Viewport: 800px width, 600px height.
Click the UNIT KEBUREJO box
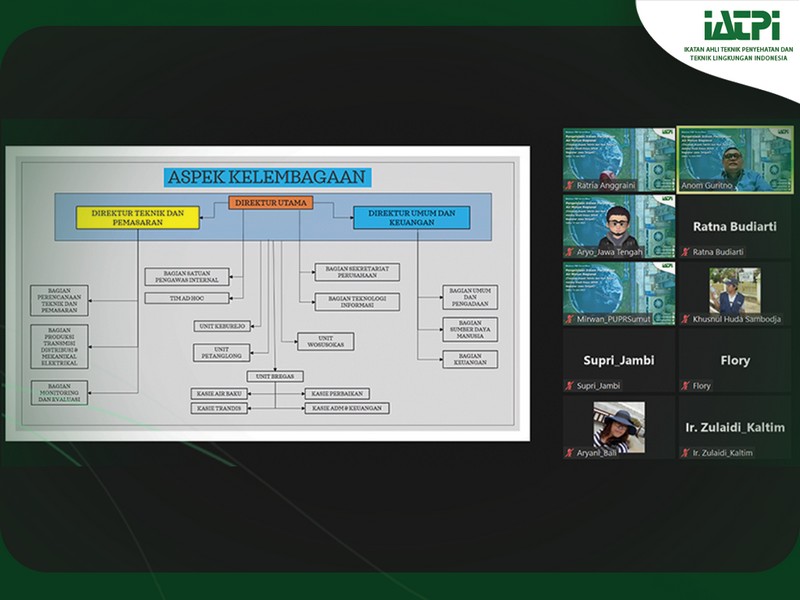222,326
